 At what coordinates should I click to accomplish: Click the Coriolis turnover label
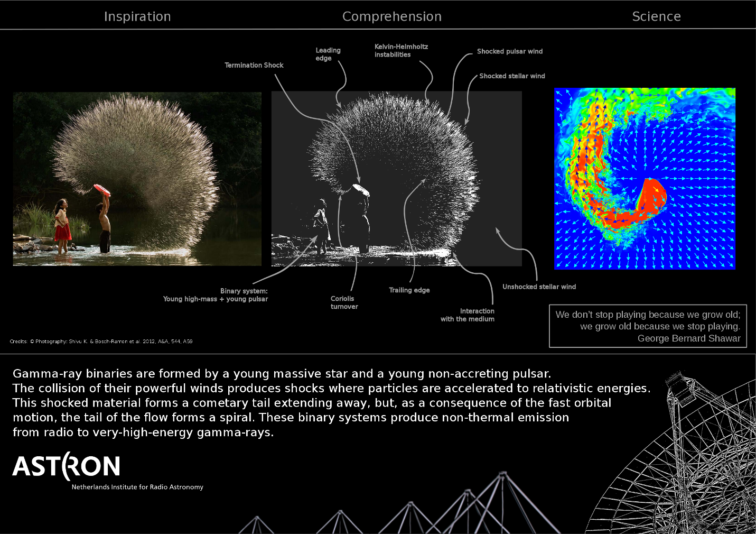point(344,302)
